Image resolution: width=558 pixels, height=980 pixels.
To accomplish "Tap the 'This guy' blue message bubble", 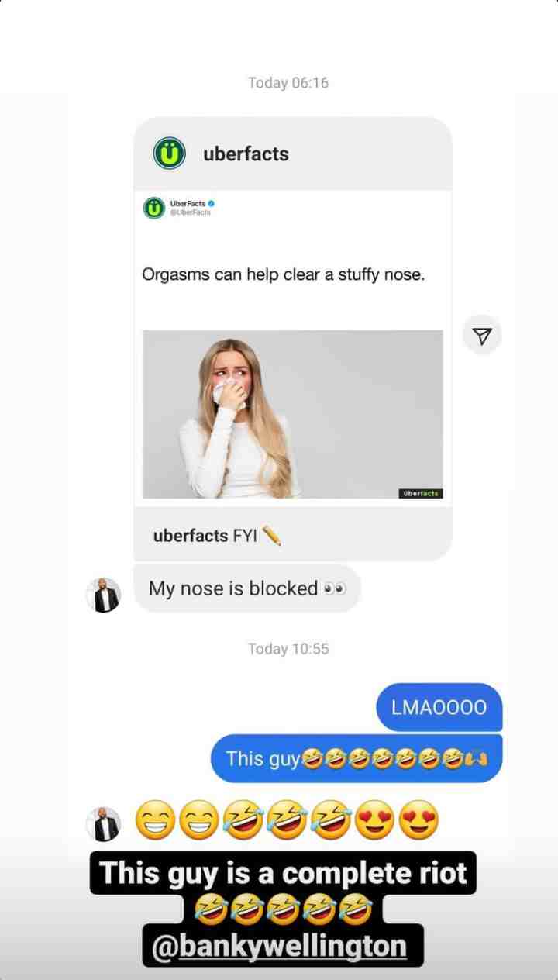I will (356, 758).
